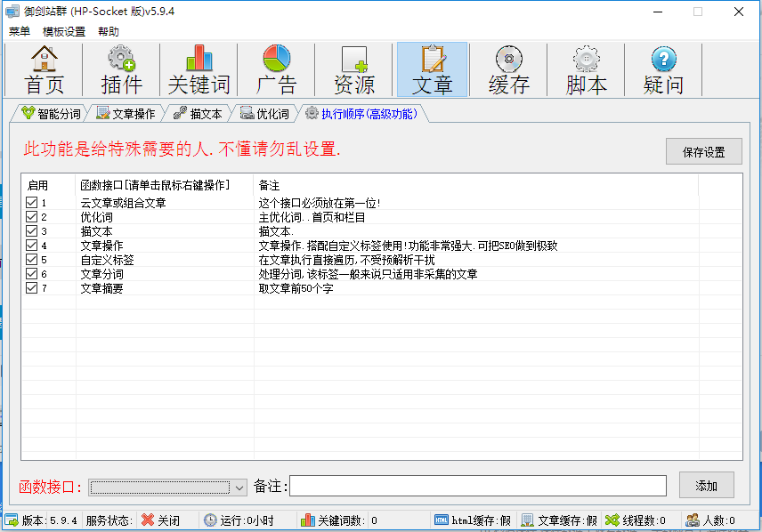Click the 版本 status bar icon

[12, 520]
